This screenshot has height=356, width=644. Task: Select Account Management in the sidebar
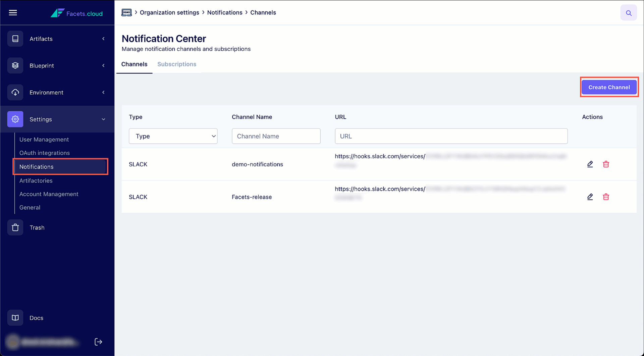click(49, 194)
